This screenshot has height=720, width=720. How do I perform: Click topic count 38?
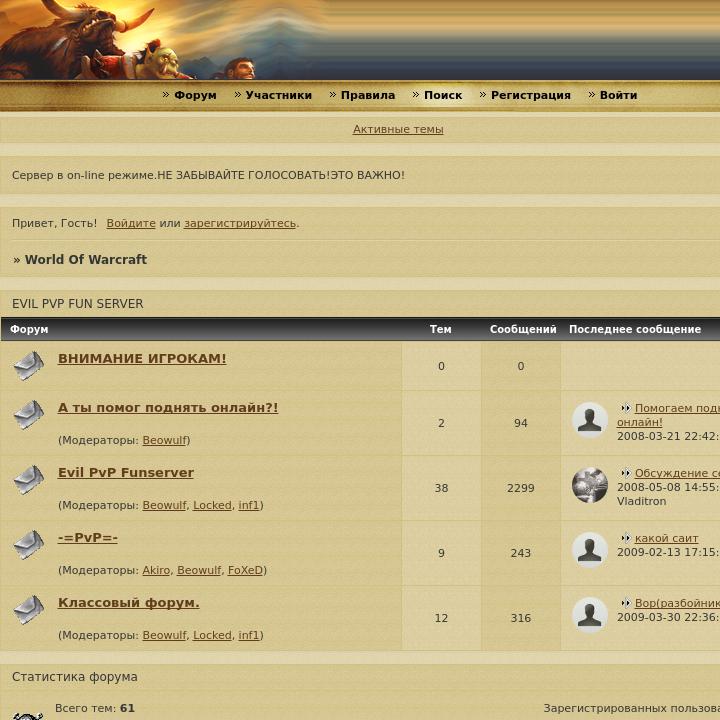(x=441, y=488)
